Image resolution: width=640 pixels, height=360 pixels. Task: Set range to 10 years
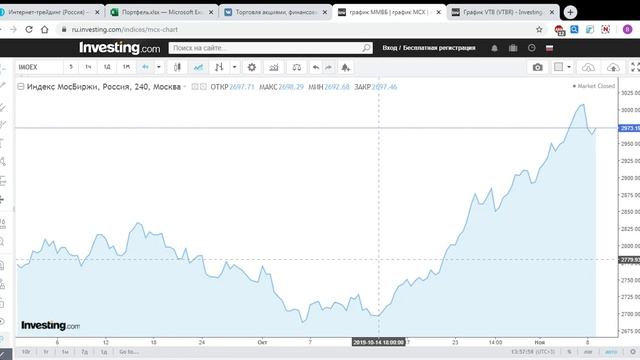point(26,352)
